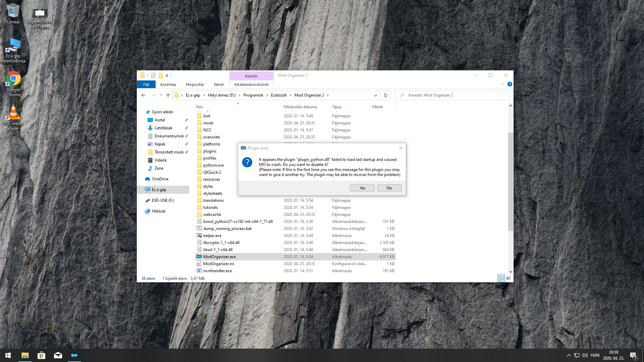Screen dimensions: 644x362
Task: Click the search box for Mod Organizer 2
Action: (452, 95)
